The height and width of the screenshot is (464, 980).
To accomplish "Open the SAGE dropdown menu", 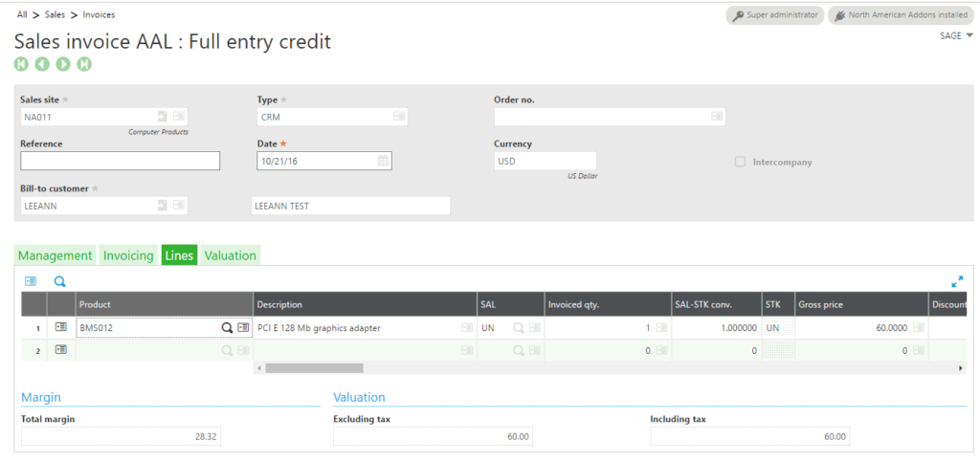I will click(956, 35).
